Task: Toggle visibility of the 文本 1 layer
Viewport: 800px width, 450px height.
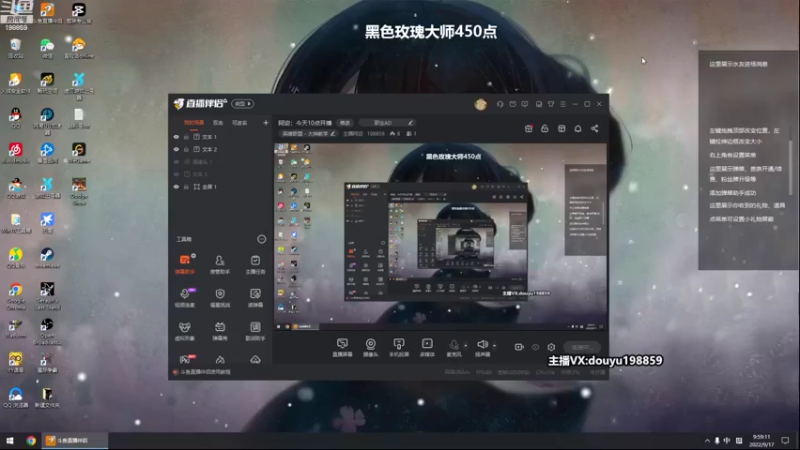Action: (x=176, y=137)
